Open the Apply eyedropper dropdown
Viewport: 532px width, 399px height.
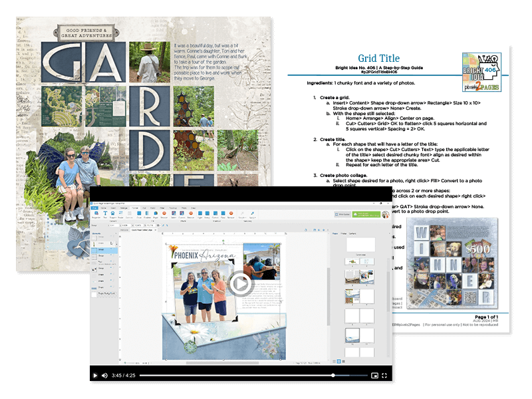tap(253, 215)
